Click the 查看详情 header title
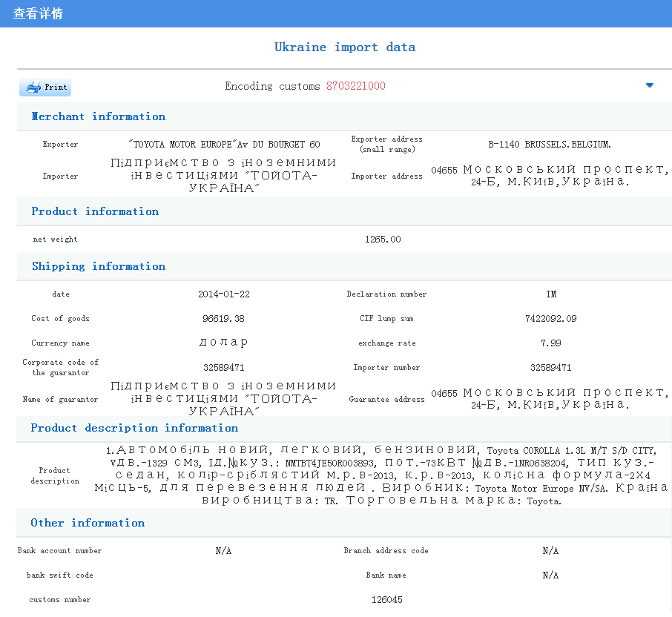 [38, 13]
